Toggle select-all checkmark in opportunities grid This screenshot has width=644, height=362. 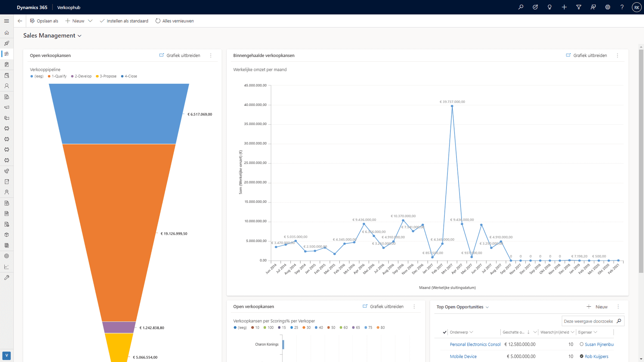(444, 332)
